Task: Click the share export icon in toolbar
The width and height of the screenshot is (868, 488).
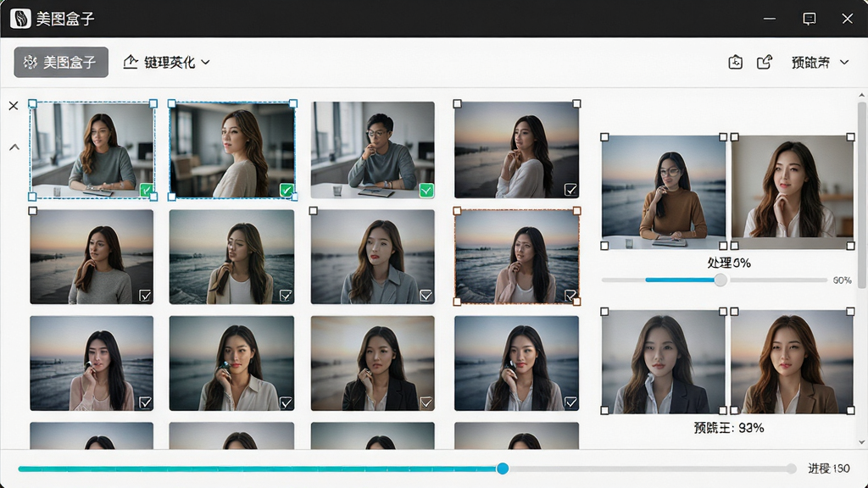Action: [x=765, y=62]
